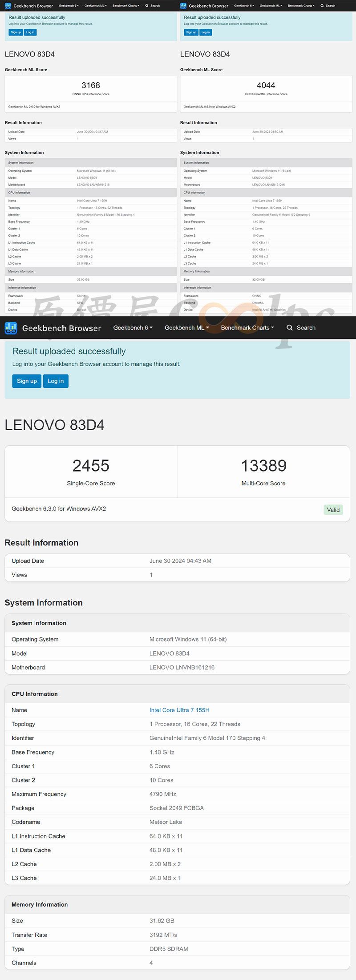The image size is (356, 980).
Task: Open the Geekbench ML dropdown on the DirectML page
Action: (x=271, y=6)
